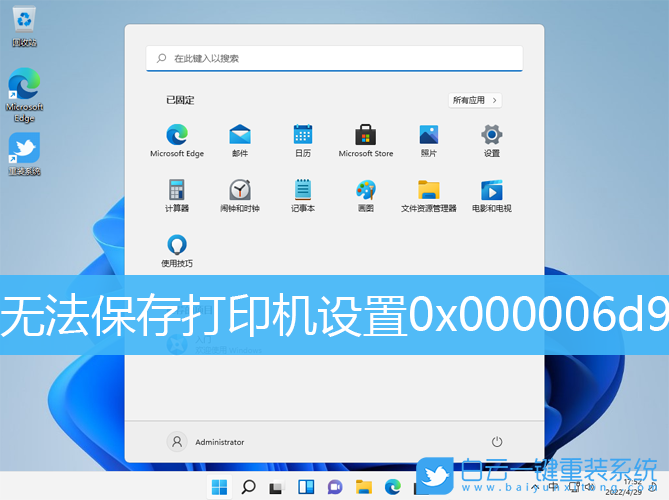Open Microsoft Edge from pinned apps
Screen dimensions: 669x500
tap(177, 141)
